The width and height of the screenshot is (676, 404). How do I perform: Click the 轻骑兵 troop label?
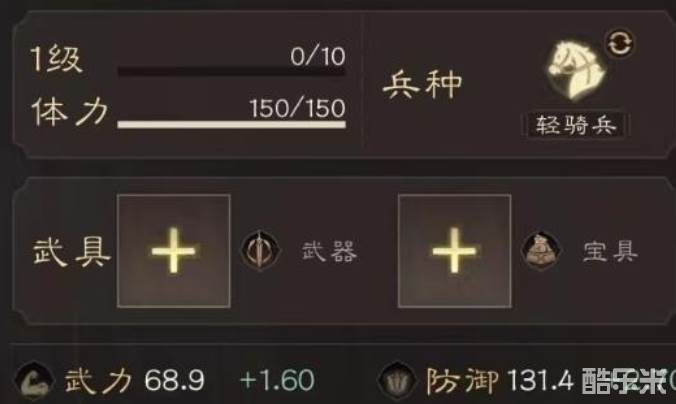tap(576, 125)
